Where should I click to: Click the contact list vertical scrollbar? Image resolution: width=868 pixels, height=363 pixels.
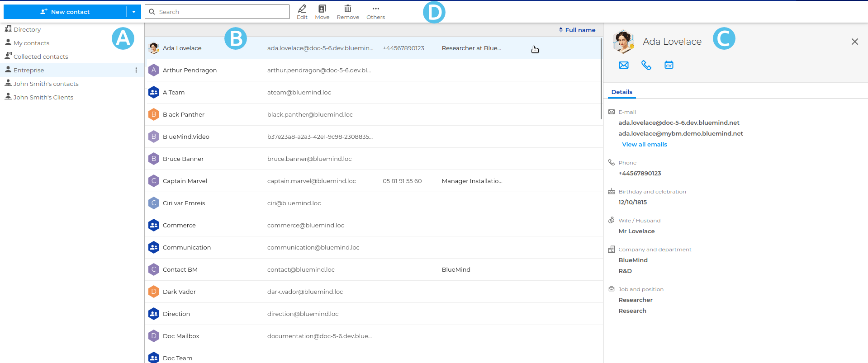click(601, 79)
